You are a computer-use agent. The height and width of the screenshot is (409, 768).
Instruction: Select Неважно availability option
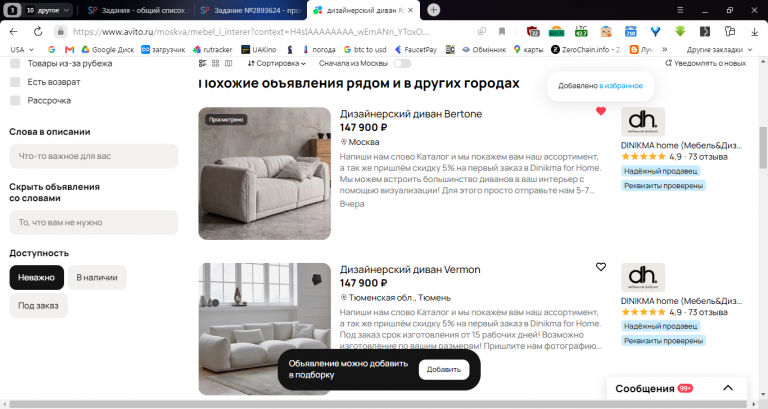37,277
